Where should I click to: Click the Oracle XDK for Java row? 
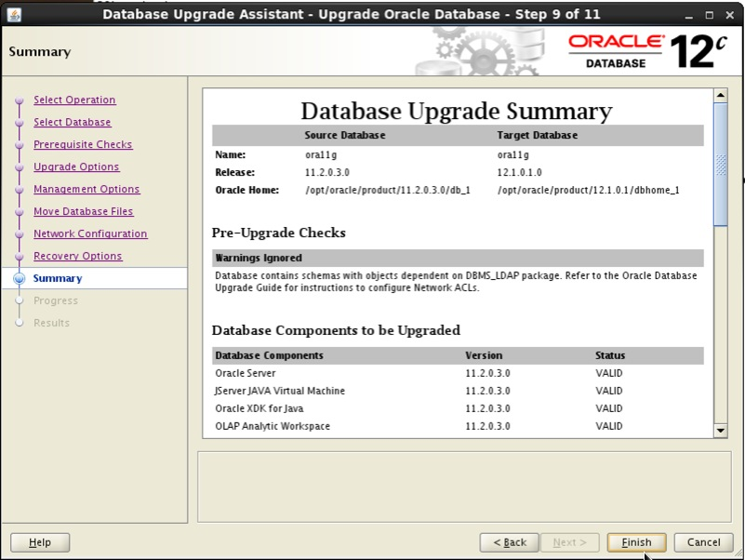(458, 408)
